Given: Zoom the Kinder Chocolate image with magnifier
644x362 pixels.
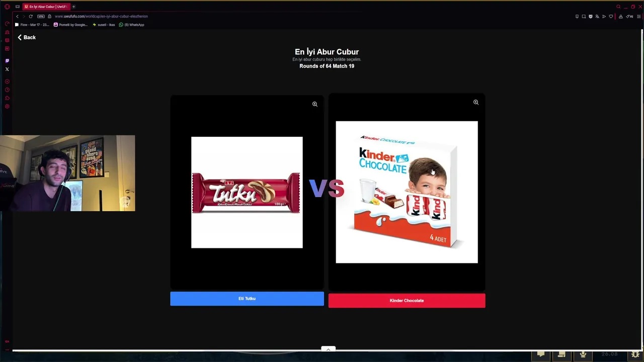Looking at the screenshot, I should [x=476, y=102].
